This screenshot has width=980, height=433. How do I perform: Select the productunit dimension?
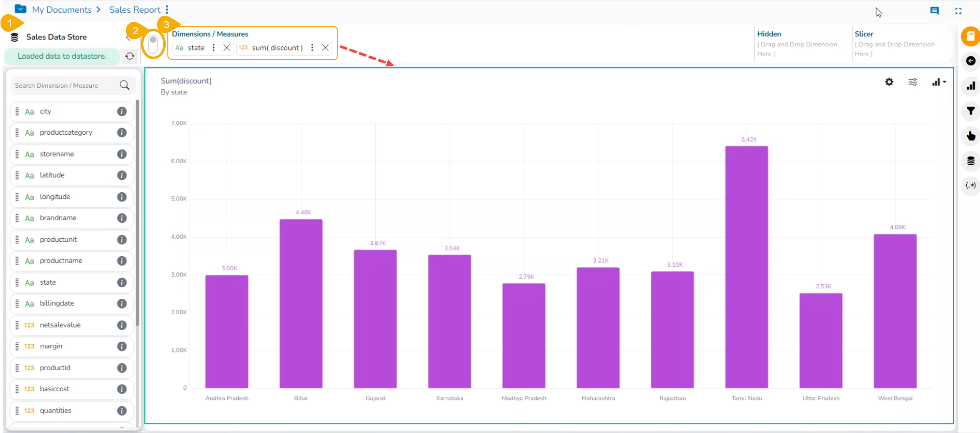click(x=71, y=240)
